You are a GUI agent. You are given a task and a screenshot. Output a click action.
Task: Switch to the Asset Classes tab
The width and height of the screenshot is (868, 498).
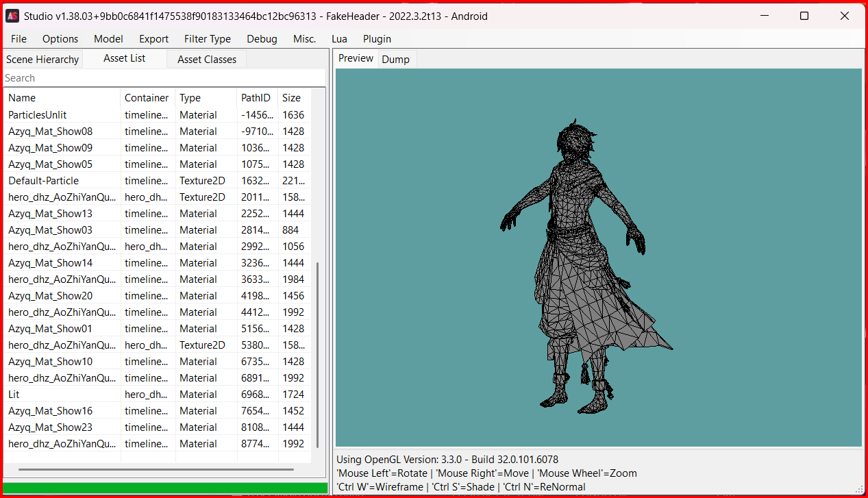click(x=207, y=60)
